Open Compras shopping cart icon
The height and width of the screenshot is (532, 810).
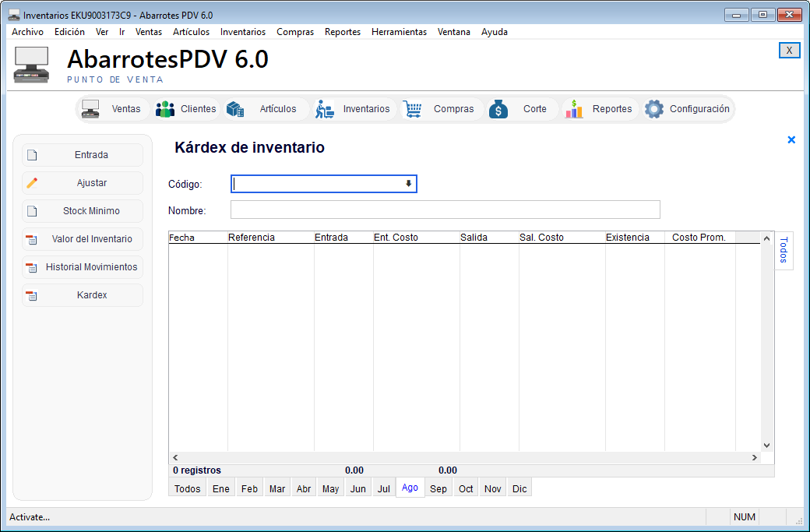click(x=412, y=109)
